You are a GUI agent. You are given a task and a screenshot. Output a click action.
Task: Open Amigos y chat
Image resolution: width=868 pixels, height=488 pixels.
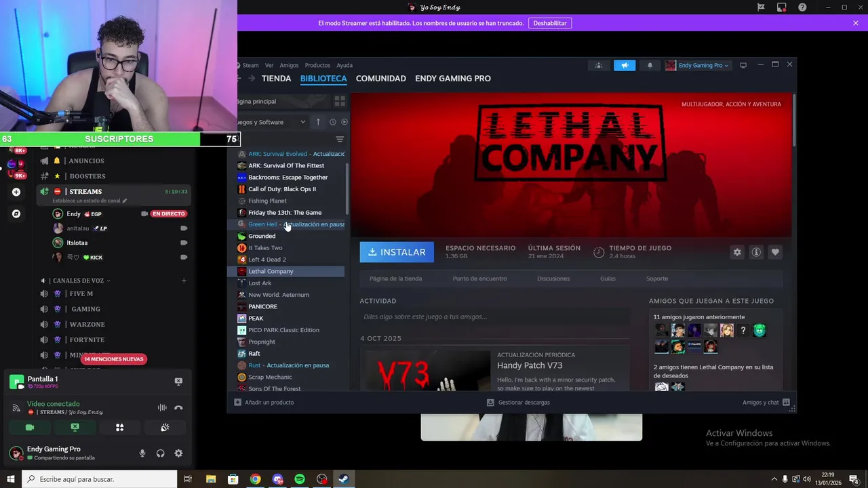click(x=766, y=403)
